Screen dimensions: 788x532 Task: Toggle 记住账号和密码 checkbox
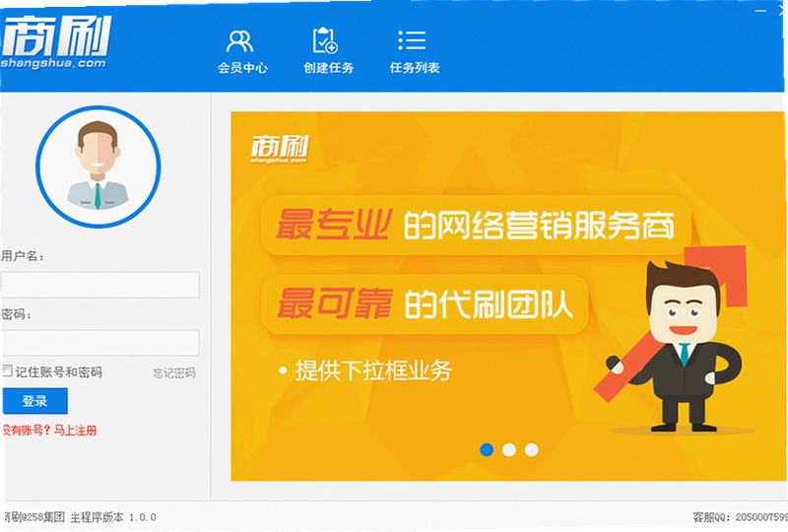coord(7,371)
